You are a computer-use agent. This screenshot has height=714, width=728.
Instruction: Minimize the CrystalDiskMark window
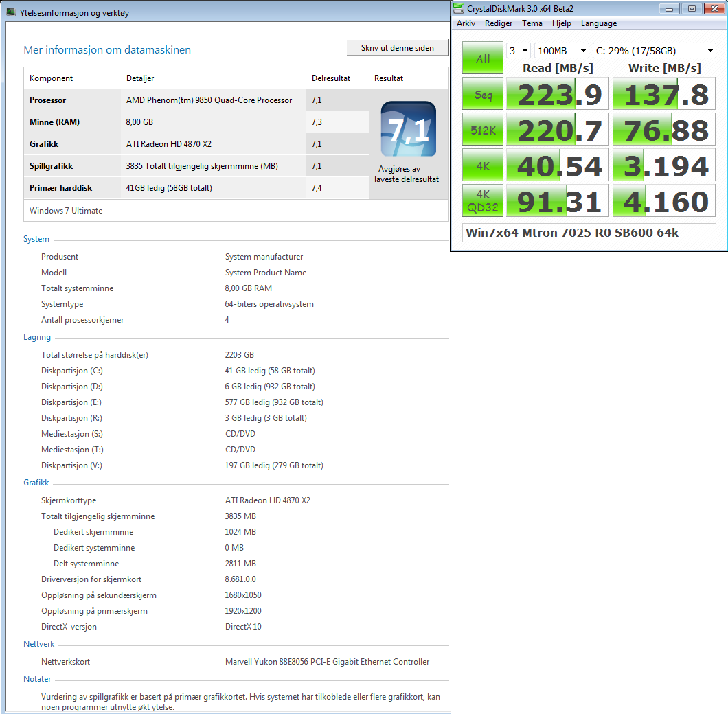(669, 9)
